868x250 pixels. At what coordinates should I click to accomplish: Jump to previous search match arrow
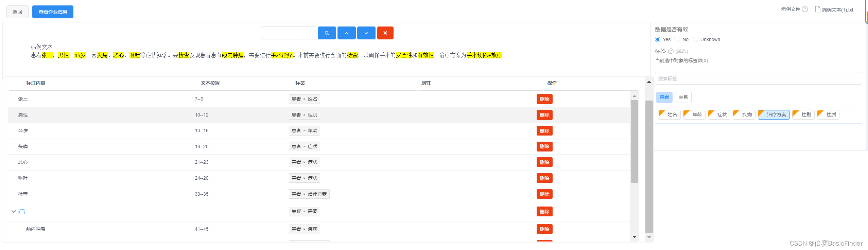tap(346, 33)
